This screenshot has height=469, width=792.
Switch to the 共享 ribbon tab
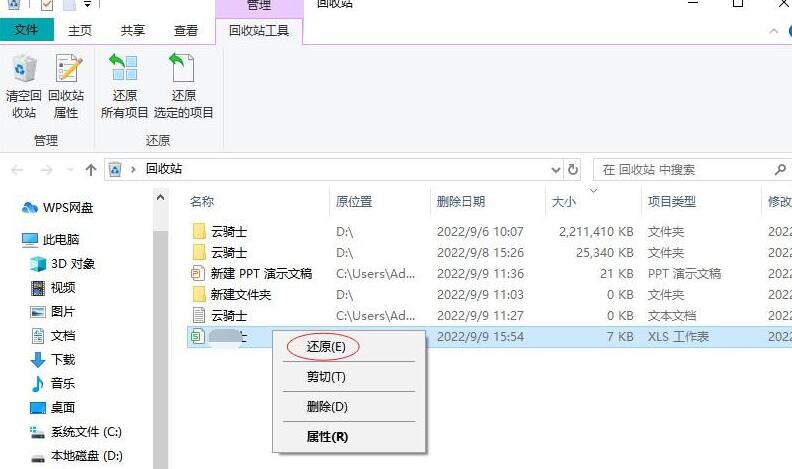pyautogui.click(x=133, y=31)
